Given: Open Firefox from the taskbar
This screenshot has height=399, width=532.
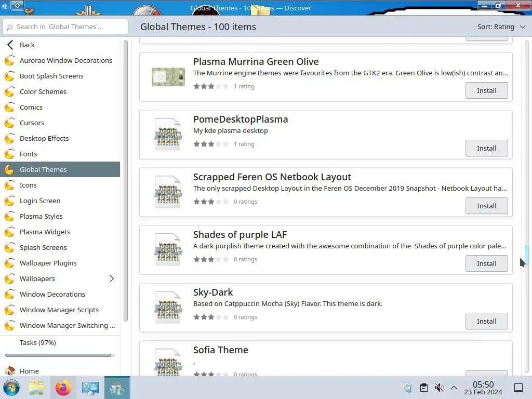Looking at the screenshot, I should click(x=63, y=388).
